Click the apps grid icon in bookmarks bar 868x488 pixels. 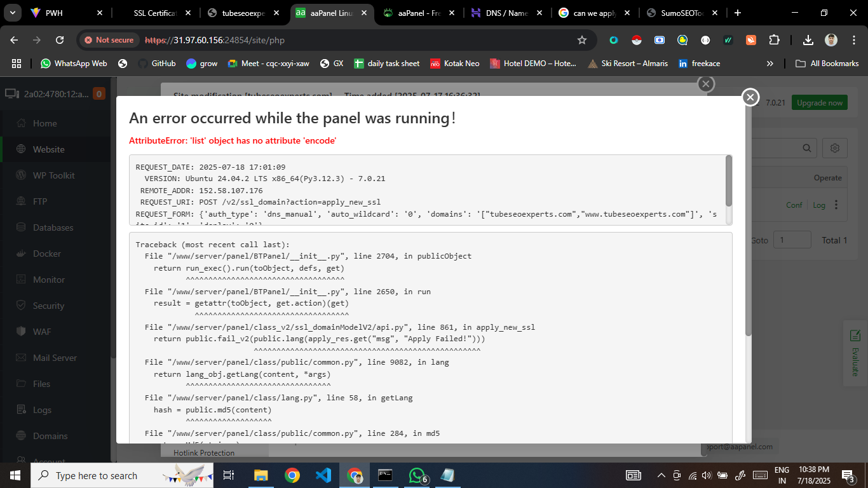coord(17,64)
